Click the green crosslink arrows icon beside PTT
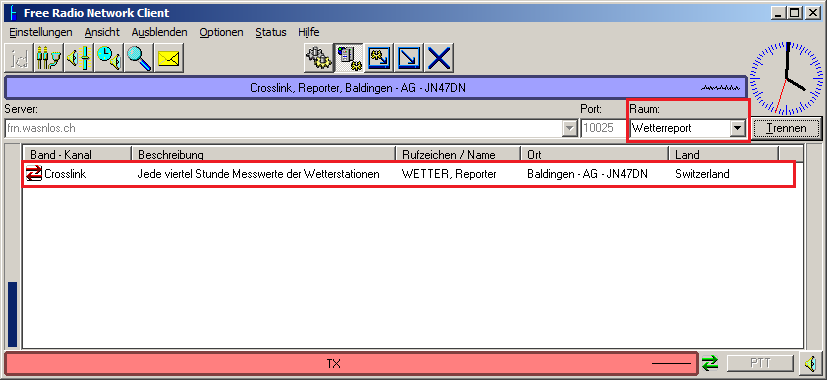This screenshot has width=827, height=380. coord(710,363)
